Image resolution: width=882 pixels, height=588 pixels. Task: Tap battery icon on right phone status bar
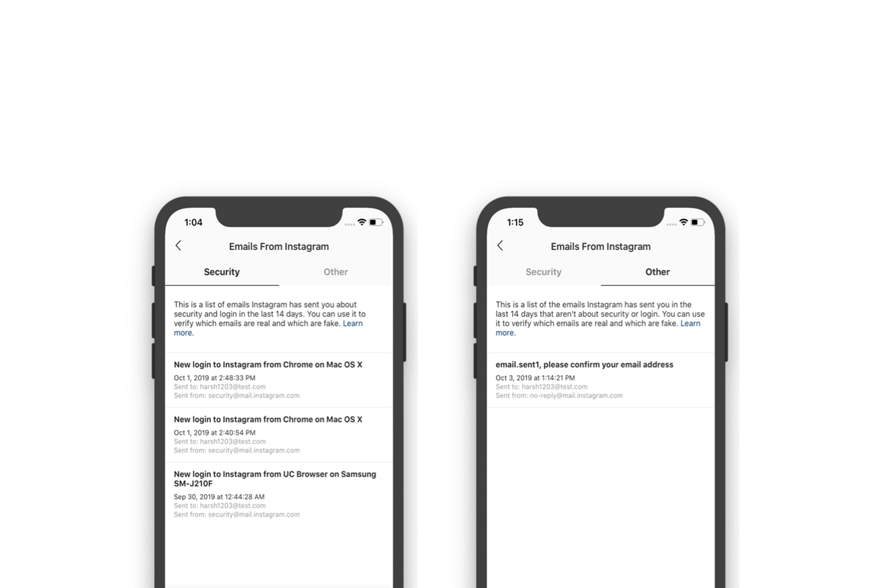(697, 221)
